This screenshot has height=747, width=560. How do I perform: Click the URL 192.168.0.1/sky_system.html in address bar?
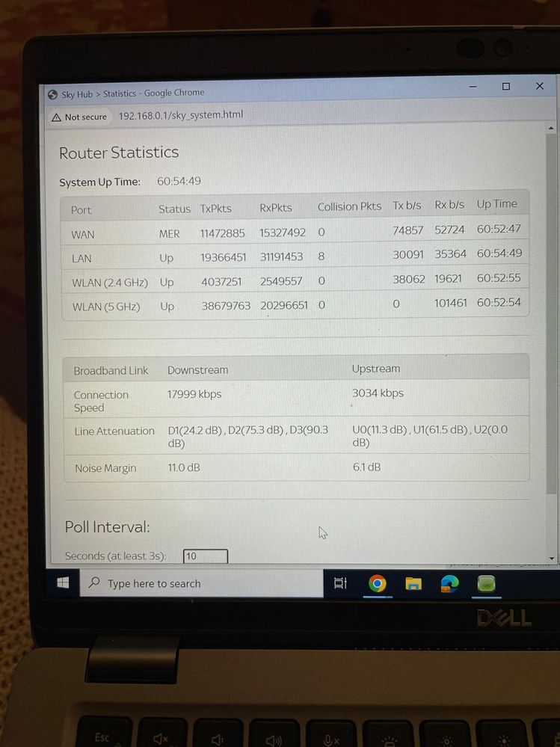[180, 115]
